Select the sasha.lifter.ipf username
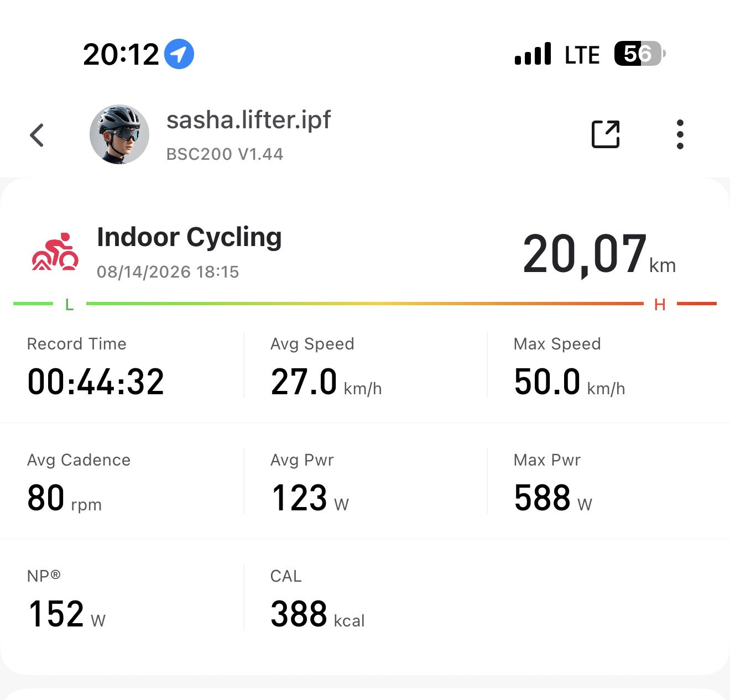This screenshot has height=700, width=730. (249, 119)
